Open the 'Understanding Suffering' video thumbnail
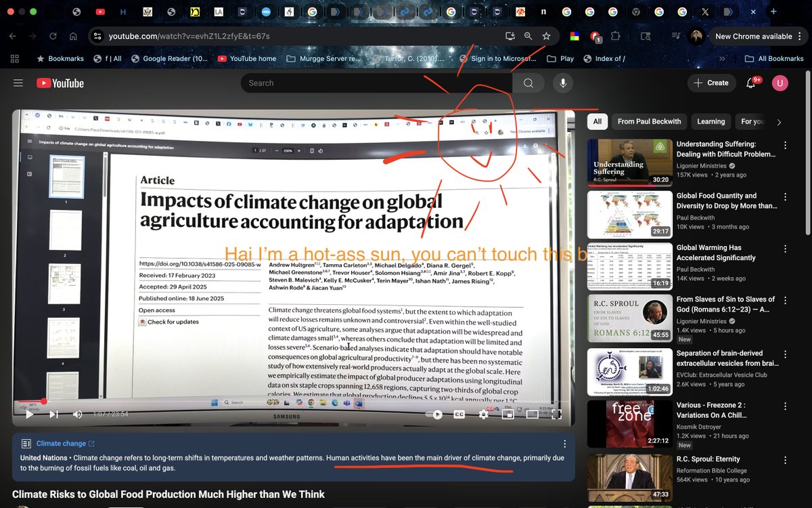Image resolution: width=812 pixels, height=508 pixels. 629,163
